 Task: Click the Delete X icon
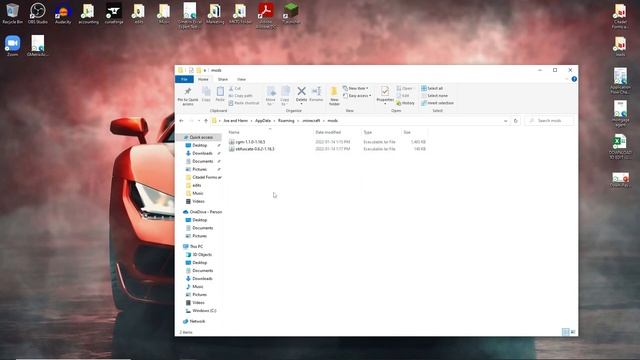(301, 91)
